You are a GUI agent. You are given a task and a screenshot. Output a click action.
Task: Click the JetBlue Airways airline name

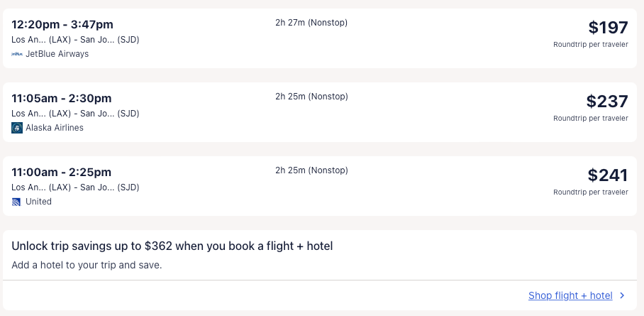(57, 54)
